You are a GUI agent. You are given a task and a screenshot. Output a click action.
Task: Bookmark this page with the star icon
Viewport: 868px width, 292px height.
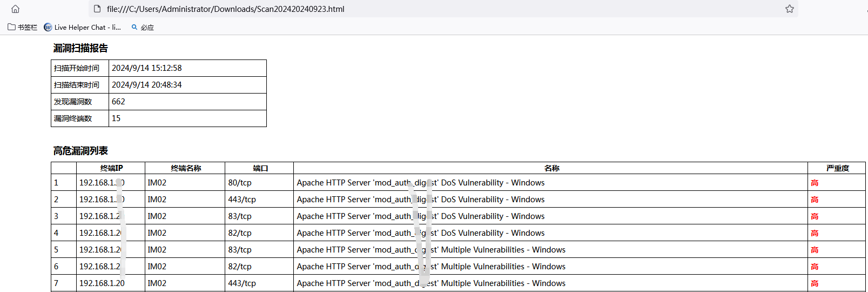click(x=789, y=9)
